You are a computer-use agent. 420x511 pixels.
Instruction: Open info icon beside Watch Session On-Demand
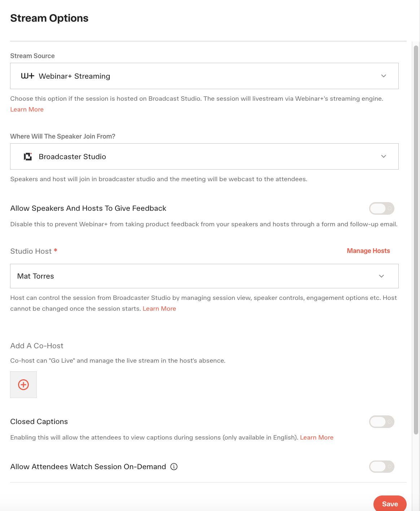click(x=174, y=467)
